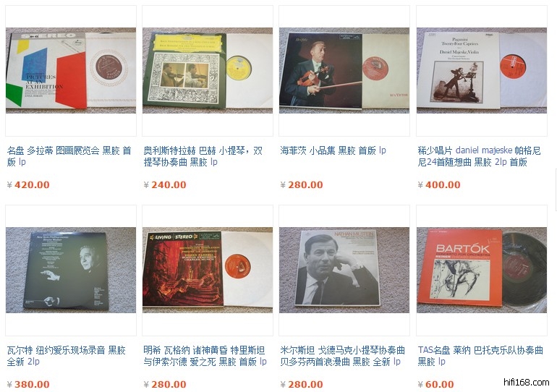The image size is (557, 392).
Task: Click the ¥420.00 price
Action: point(28,184)
